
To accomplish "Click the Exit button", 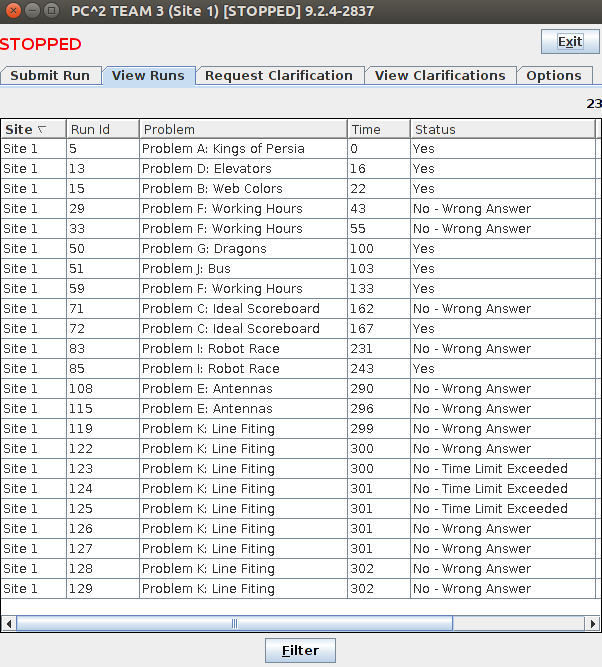I will click(x=569, y=41).
